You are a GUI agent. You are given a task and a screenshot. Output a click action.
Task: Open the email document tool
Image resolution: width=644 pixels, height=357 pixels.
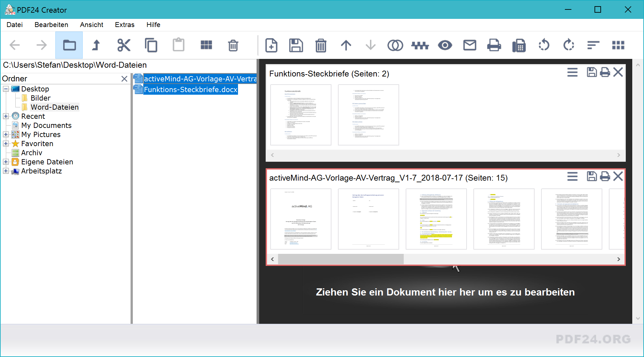469,45
